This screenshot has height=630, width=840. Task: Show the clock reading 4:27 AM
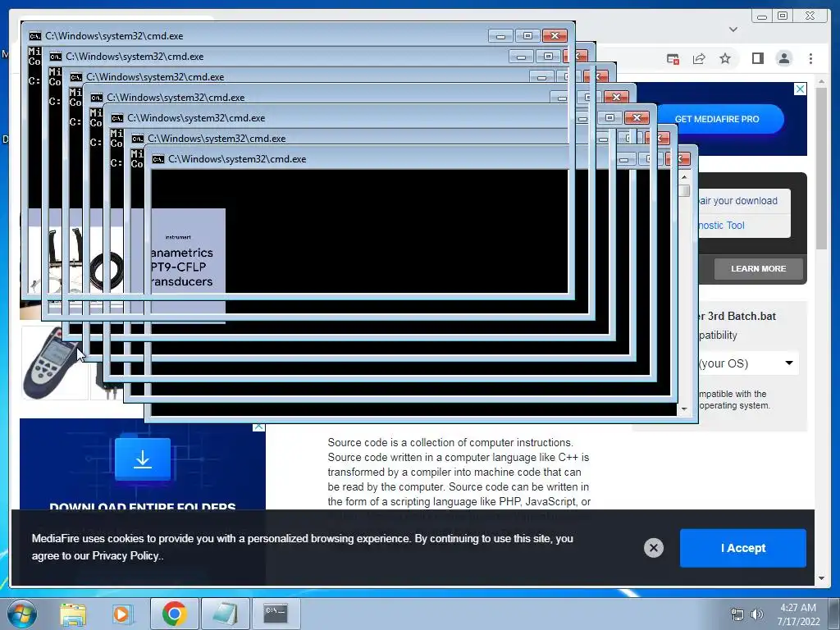click(797, 608)
